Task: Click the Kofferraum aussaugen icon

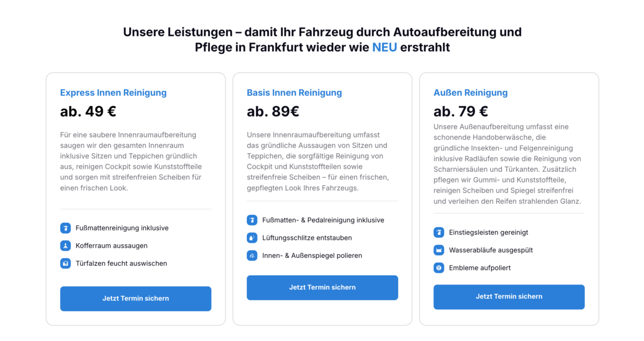Action: [x=65, y=246]
